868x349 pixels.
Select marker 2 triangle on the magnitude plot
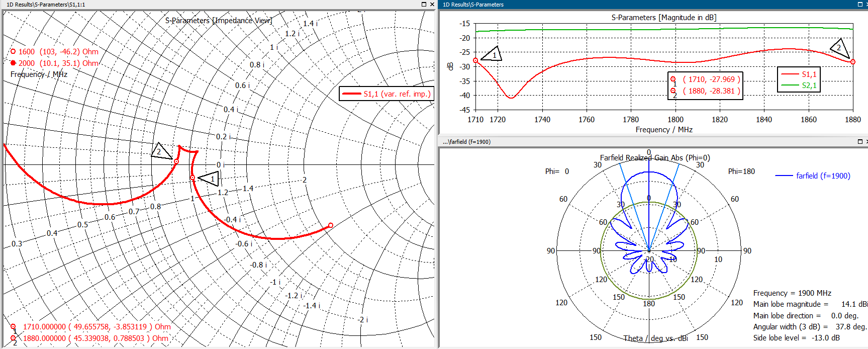839,49
